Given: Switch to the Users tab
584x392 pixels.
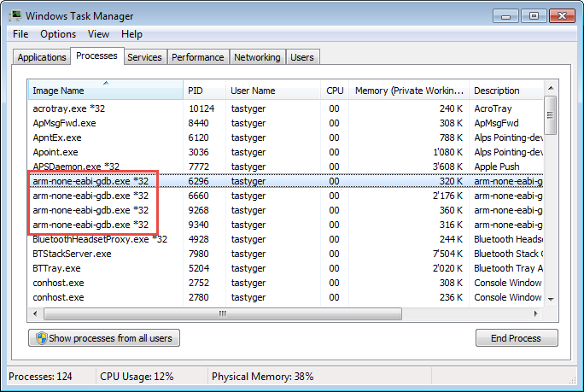Looking at the screenshot, I should [x=302, y=57].
